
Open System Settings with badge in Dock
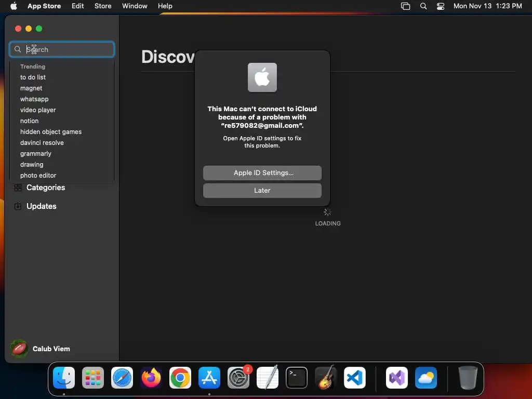239,378
